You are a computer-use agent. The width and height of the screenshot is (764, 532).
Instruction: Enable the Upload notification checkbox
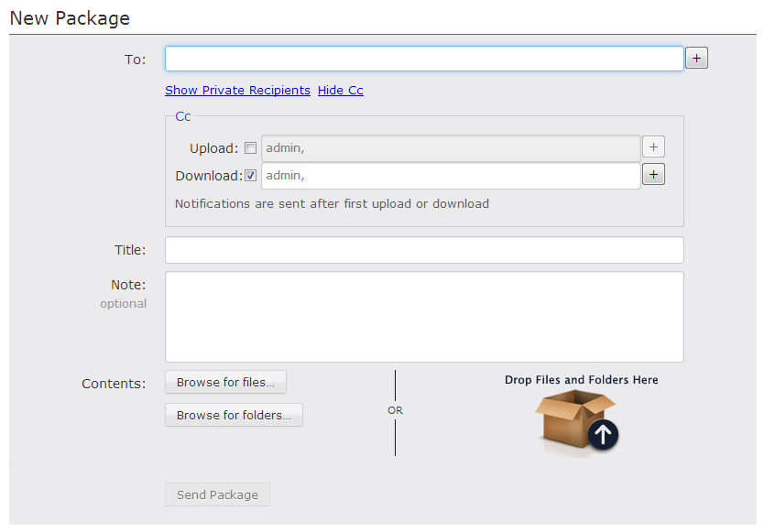pos(250,147)
